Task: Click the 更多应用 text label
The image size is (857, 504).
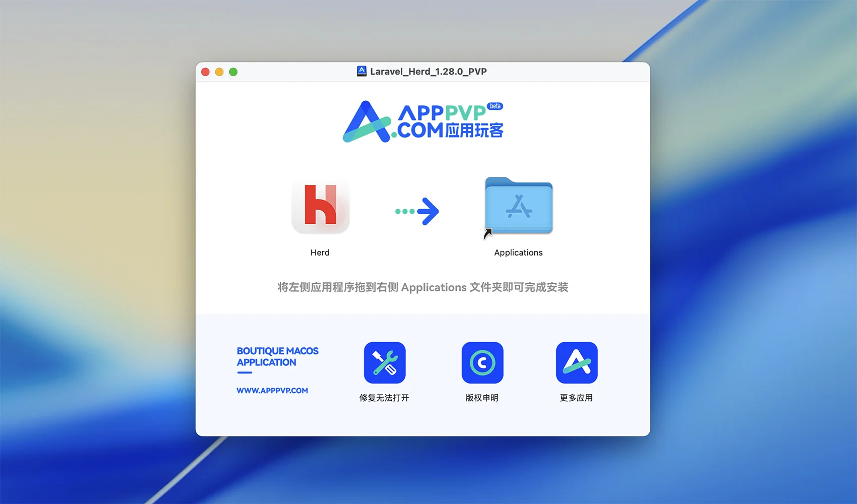Action: tap(576, 398)
